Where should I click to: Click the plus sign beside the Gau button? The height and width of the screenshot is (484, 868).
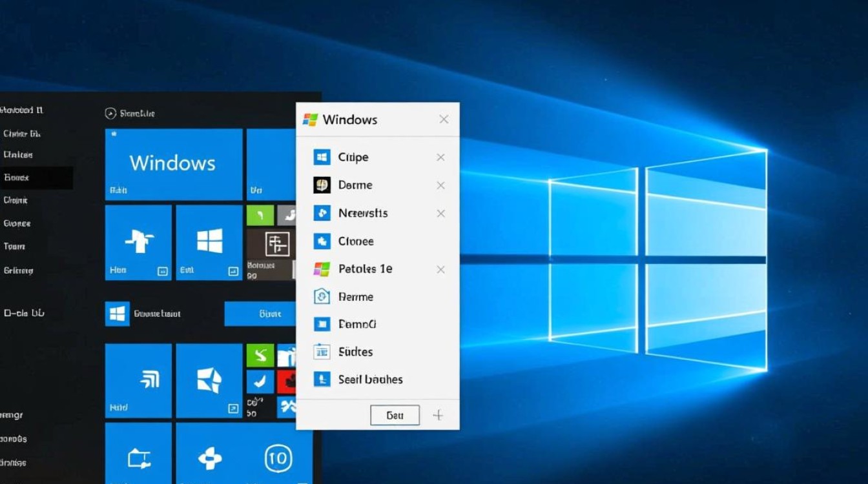(x=439, y=415)
